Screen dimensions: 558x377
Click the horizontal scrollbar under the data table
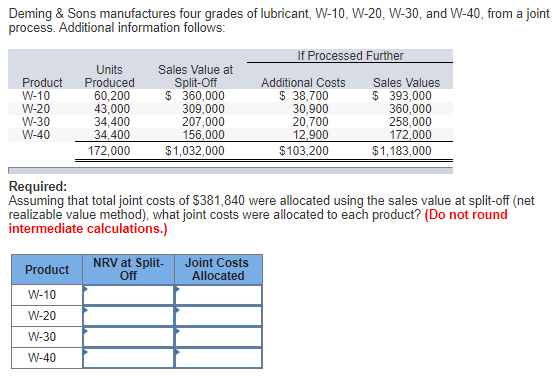[230, 170]
